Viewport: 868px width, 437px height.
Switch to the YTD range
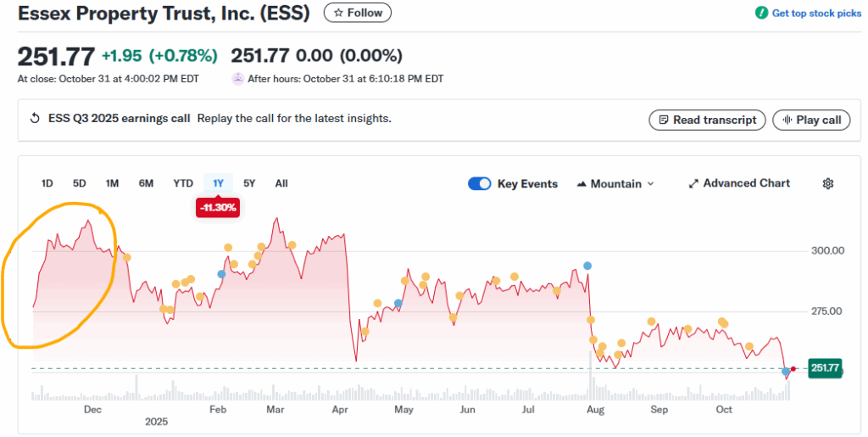[x=183, y=183]
